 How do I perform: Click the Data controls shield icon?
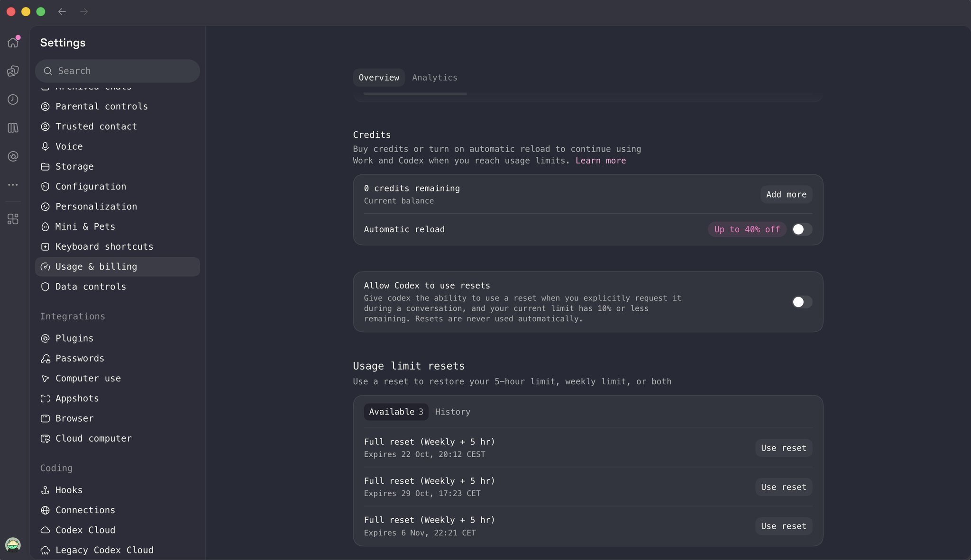coord(45,287)
